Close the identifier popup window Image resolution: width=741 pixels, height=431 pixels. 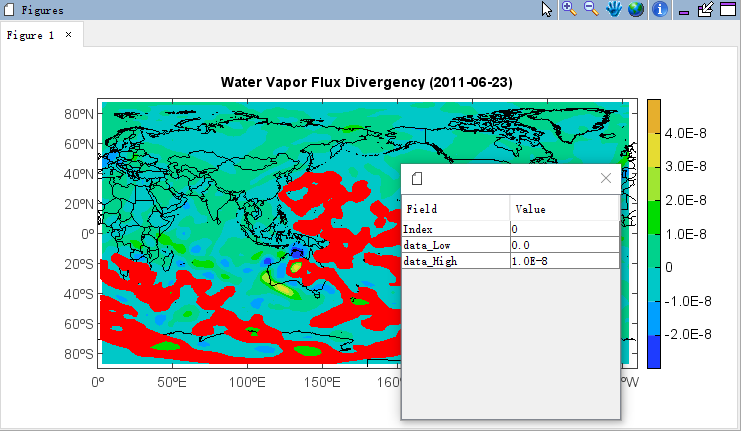606,178
